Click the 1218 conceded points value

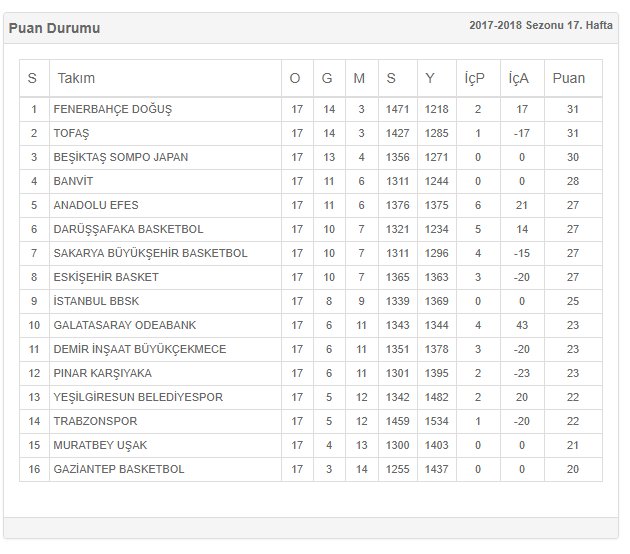pos(436,109)
